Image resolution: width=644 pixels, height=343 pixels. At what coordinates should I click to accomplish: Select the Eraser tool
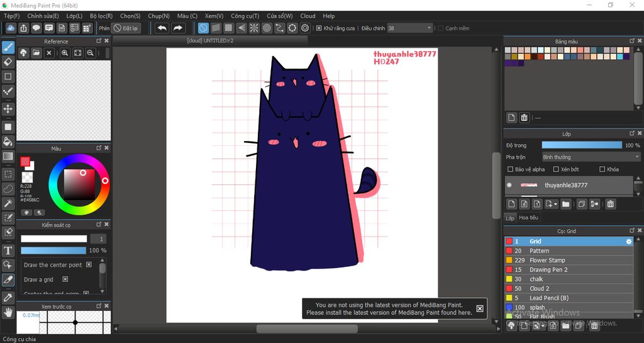click(x=8, y=62)
